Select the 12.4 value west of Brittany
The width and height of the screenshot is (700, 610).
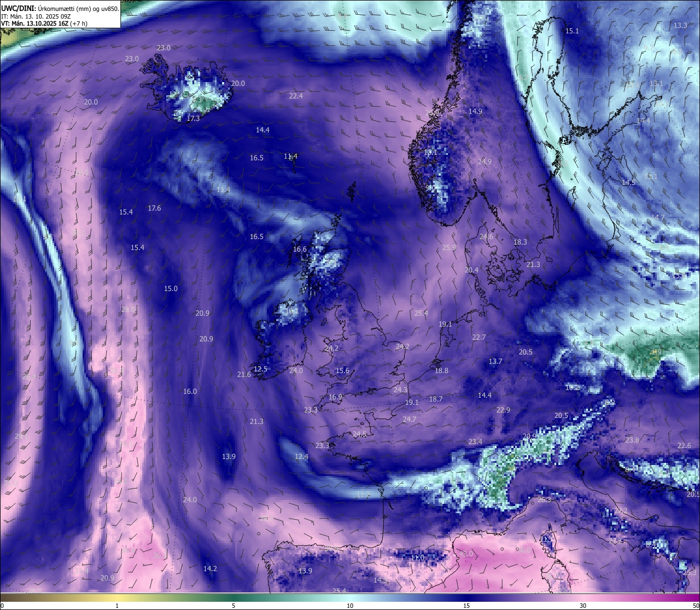click(301, 457)
